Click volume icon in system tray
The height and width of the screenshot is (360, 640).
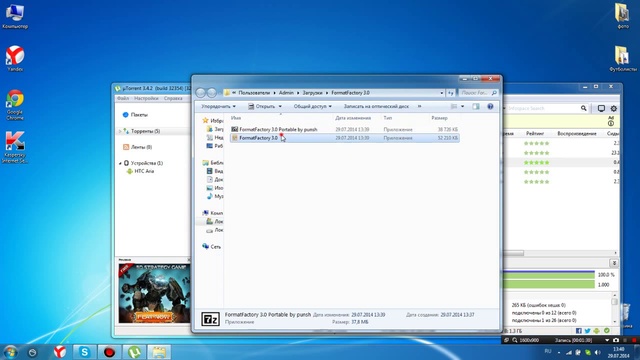tap(598, 352)
